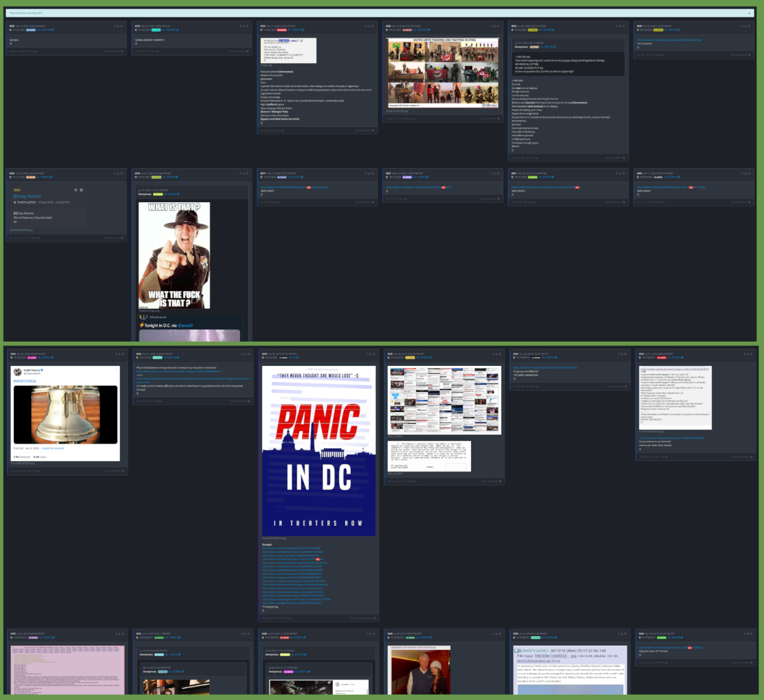
Task: Click share icon inside '[D] Day, Patriots' embed
Action: tap(75, 190)
